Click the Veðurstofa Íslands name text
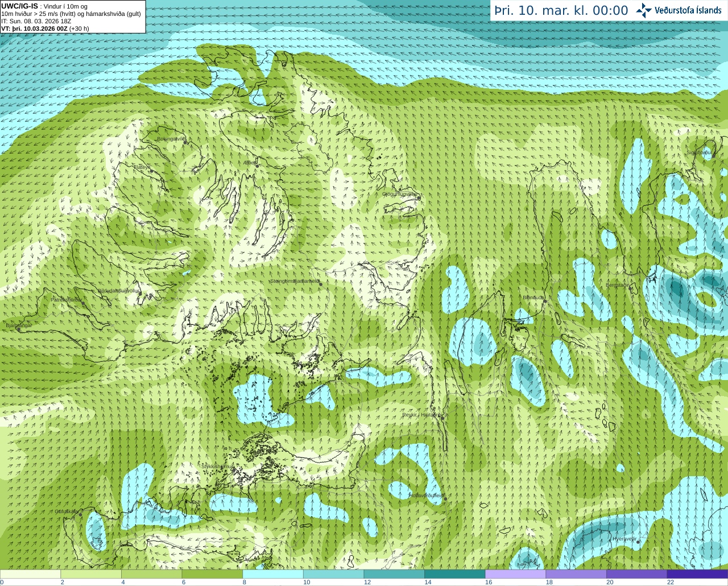 [x=688, y=10]
